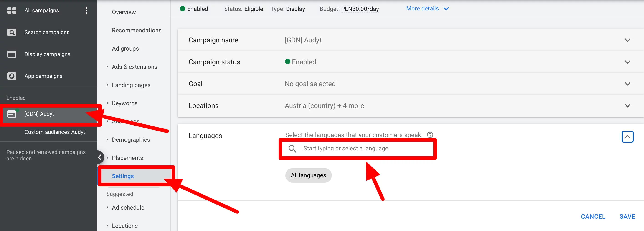Expand Ad schedule arrow
Screen dimensions: 644x231
pyautogui.click(x=107, y=207)
